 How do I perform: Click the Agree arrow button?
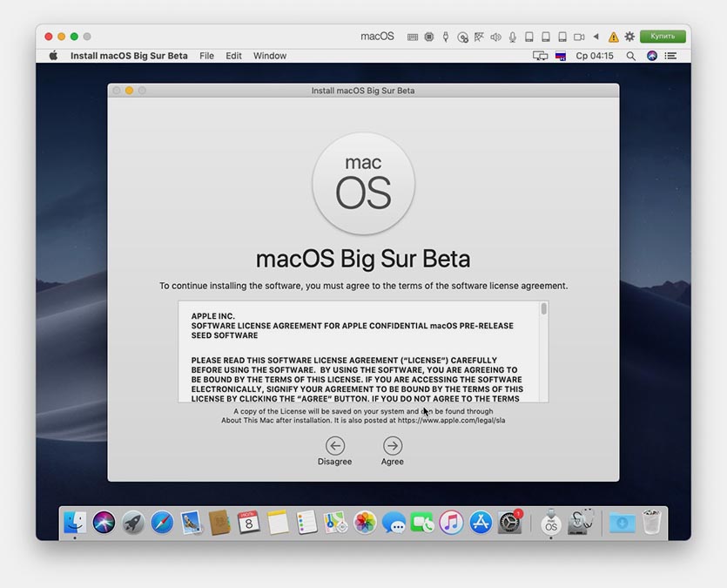point(392,446)
